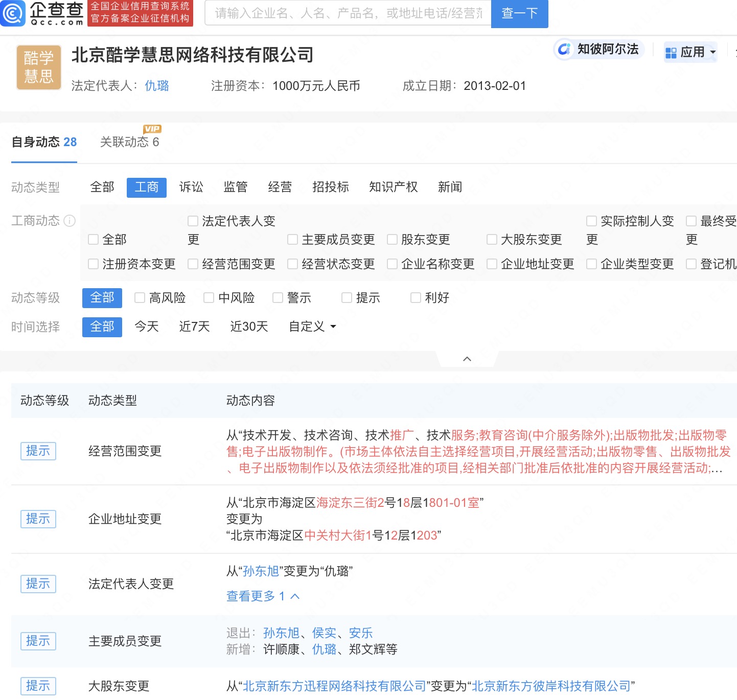
Task: Select the 监管 dynamic type
Action: (x=236, y=187)
